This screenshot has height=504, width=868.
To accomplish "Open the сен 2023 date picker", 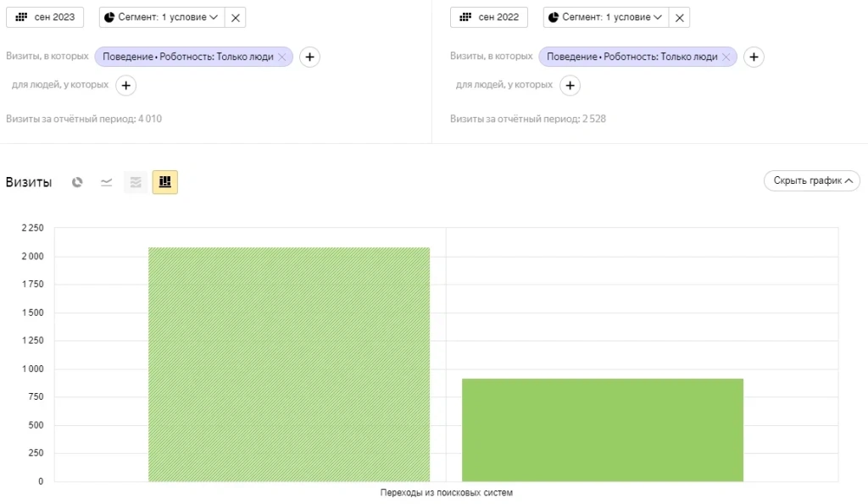I will pyautogui.click(x=45, y=17).
